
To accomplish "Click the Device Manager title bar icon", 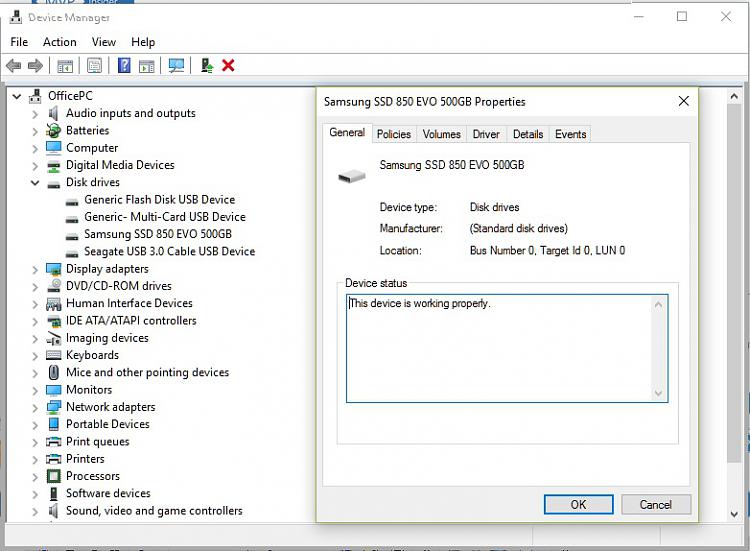I will pos(16,17).
